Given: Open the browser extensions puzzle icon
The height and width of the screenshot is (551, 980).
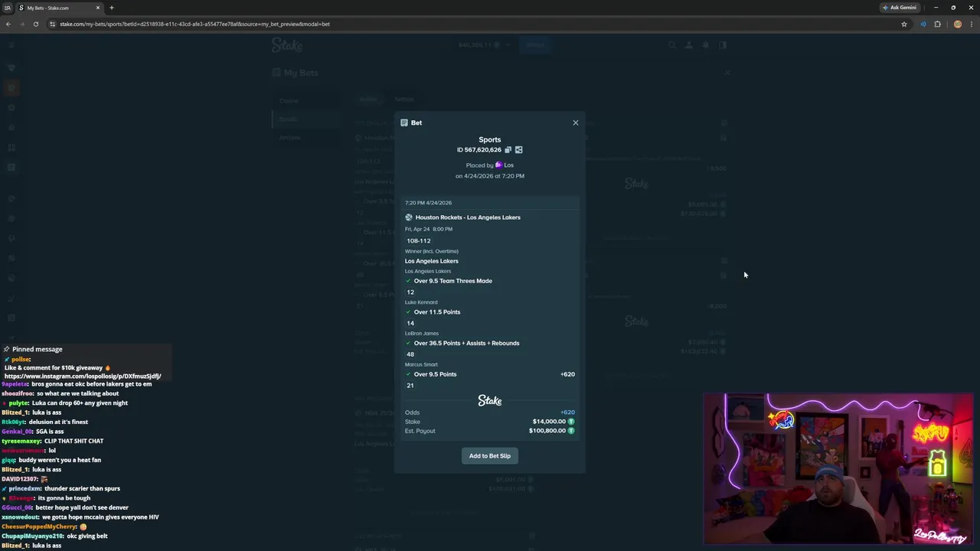Looking at the screenshot, I should pos(937,24).
